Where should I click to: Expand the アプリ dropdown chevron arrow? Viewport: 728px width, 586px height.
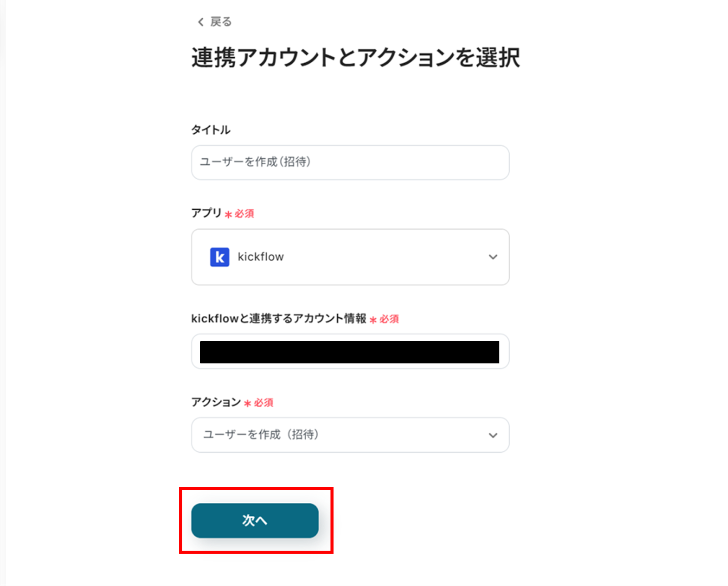[x=493, y=257]
